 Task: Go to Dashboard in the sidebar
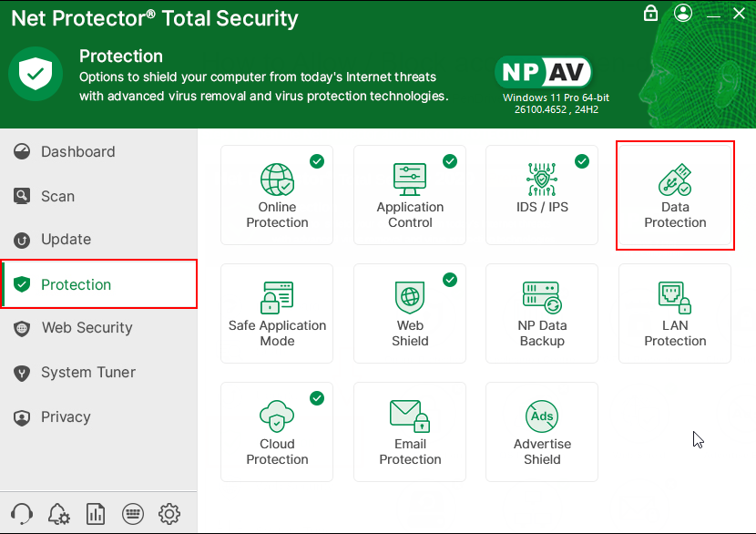click(x=77, y=152)
